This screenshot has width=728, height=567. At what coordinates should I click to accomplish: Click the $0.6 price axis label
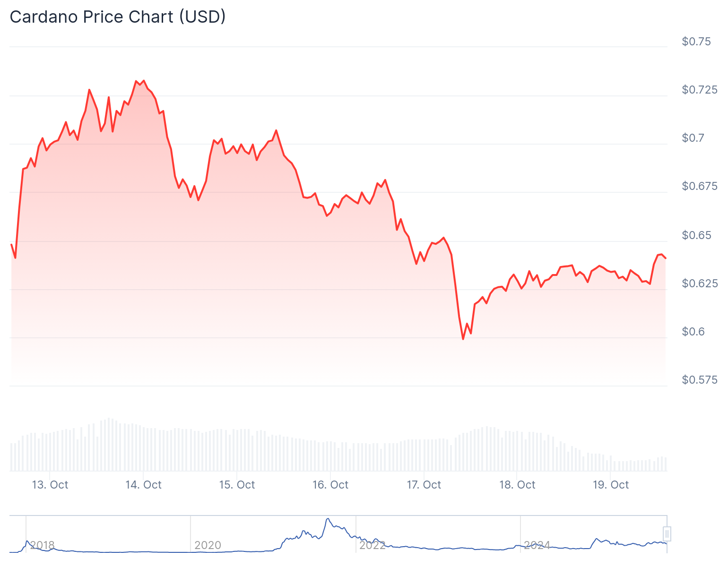point(693,332)
